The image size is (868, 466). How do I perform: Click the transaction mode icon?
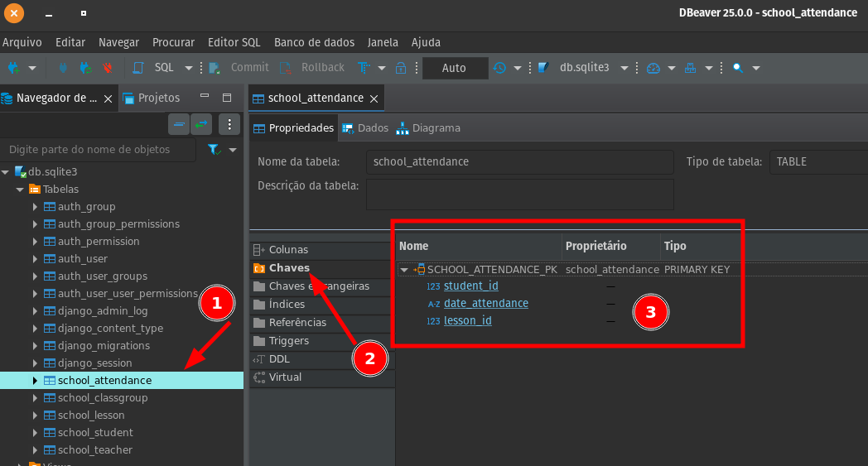(x=364, y=68)
